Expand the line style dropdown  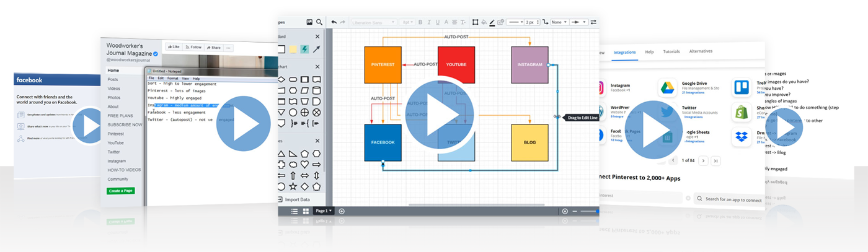click(x=515, y=22)
